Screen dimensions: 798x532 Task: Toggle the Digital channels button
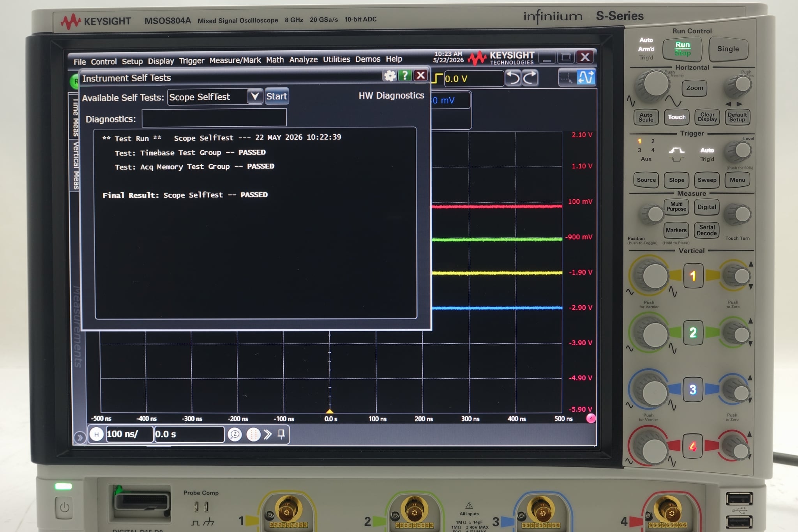(x=706, y=207)
